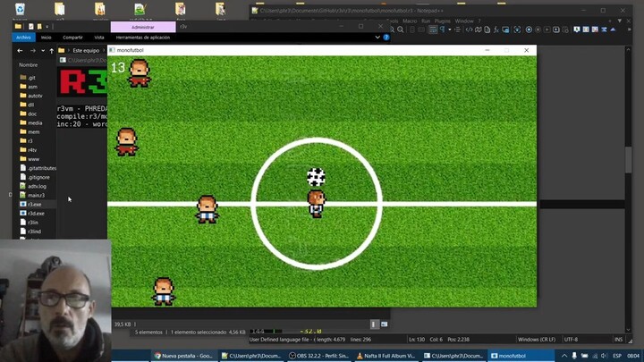The image size is (644, 362).
Task: Select the .gitignore file
Action: [35, 177]
